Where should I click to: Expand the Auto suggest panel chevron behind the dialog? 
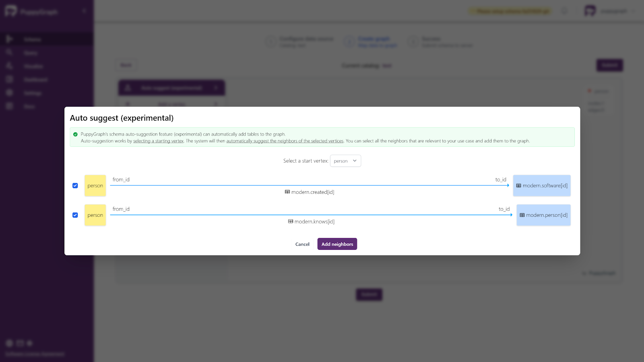pyautogui.click(x=216, y=88)
